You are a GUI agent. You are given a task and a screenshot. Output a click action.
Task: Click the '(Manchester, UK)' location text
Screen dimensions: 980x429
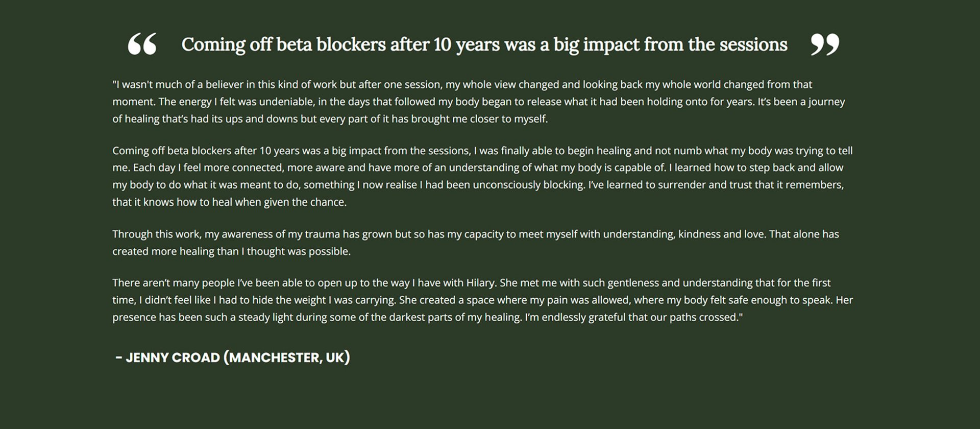287,357
